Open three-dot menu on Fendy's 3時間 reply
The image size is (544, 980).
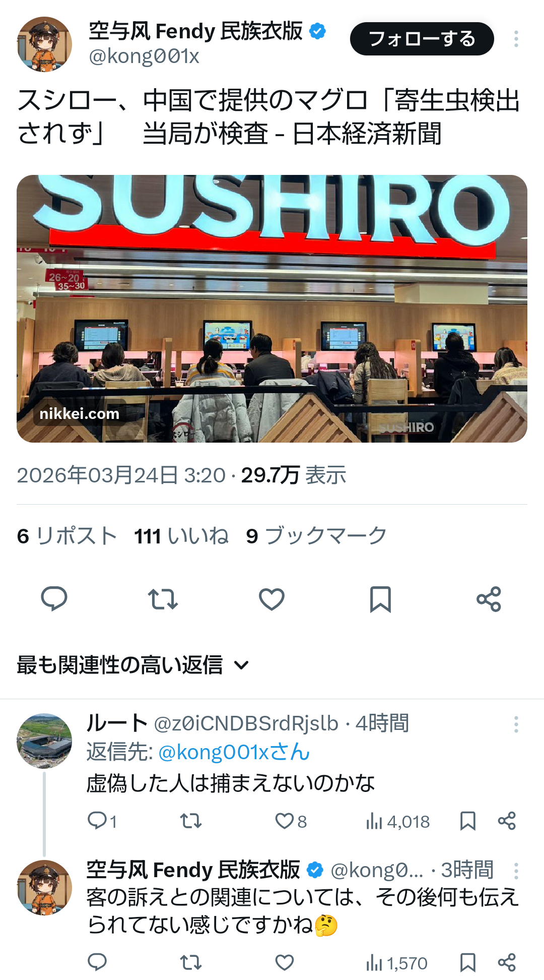pyautogui.click(x=516, y=871)
